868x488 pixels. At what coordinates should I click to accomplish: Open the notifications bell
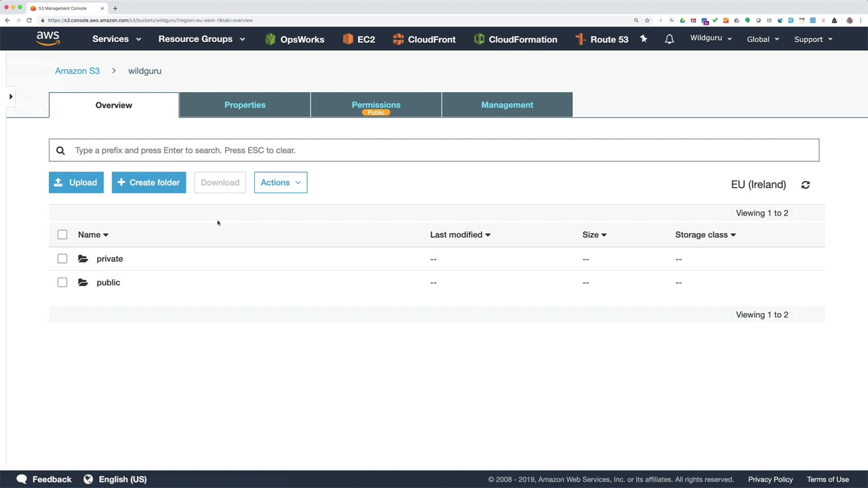pyautogui.click(x=669, y=39)
